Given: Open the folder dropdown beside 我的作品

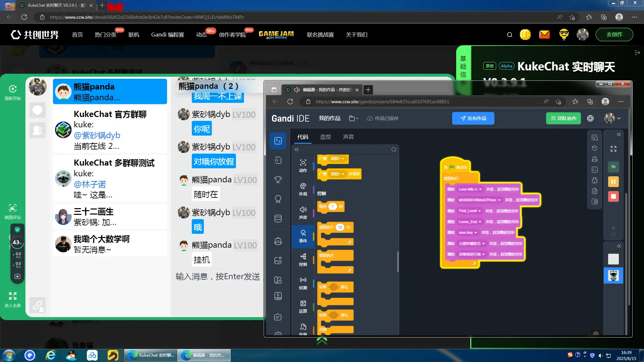Looking at the screenshot, I should [x=354, y=118].
